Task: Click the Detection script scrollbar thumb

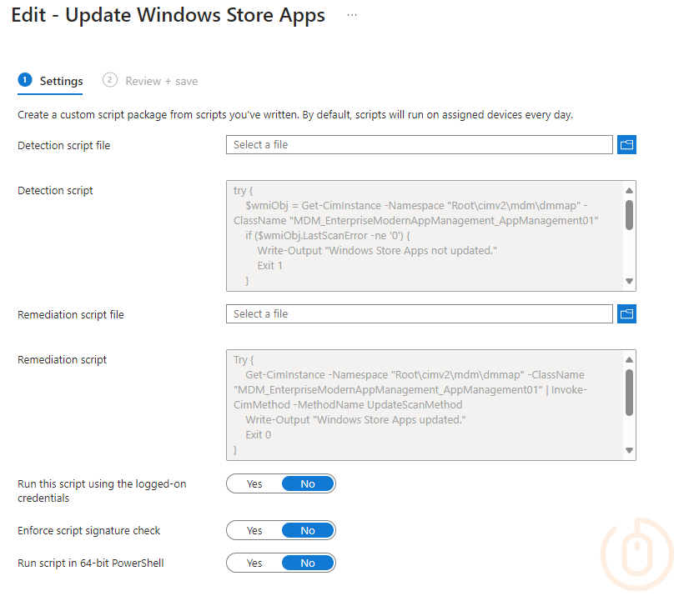Action: 629,214
